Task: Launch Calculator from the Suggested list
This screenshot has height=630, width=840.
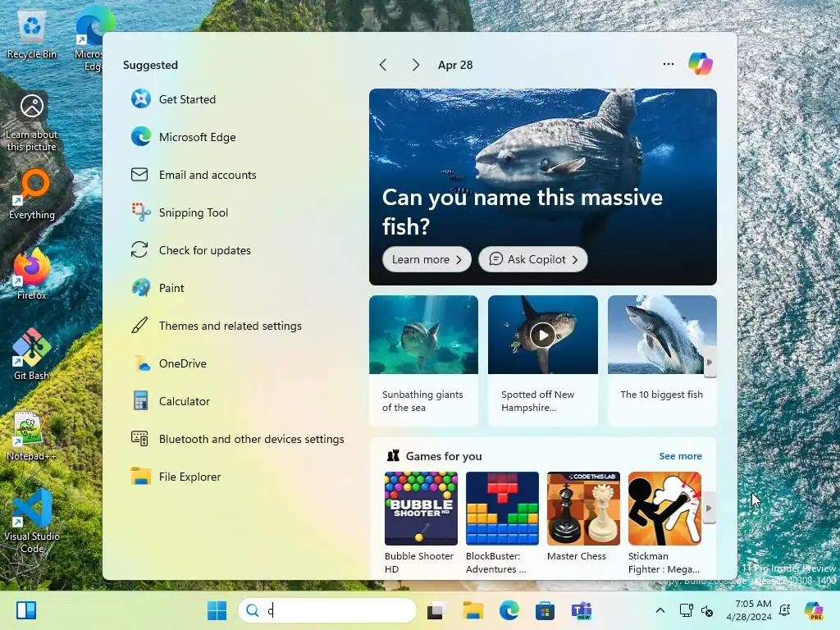Action: [x=171, y=401]
